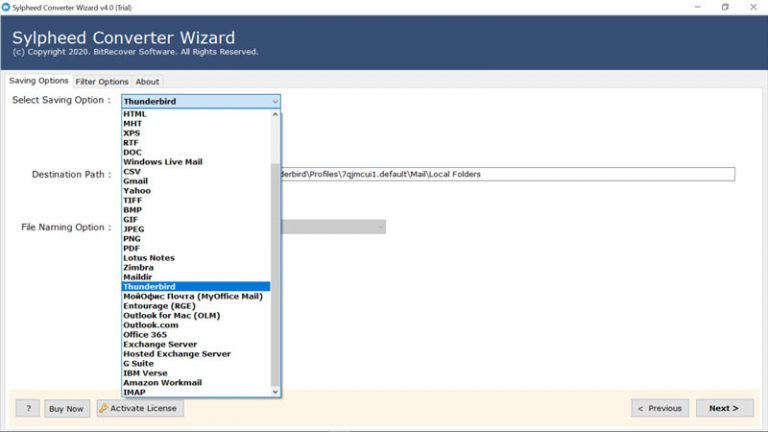Go back with Previous button
The width and height of the screenshot is (768, 432).
coord(660,408)
